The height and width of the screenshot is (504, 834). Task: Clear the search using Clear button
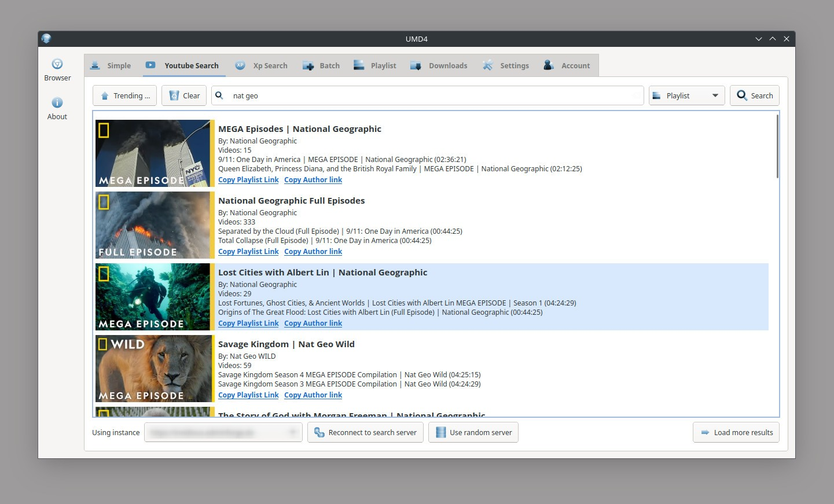pos(184,95)
